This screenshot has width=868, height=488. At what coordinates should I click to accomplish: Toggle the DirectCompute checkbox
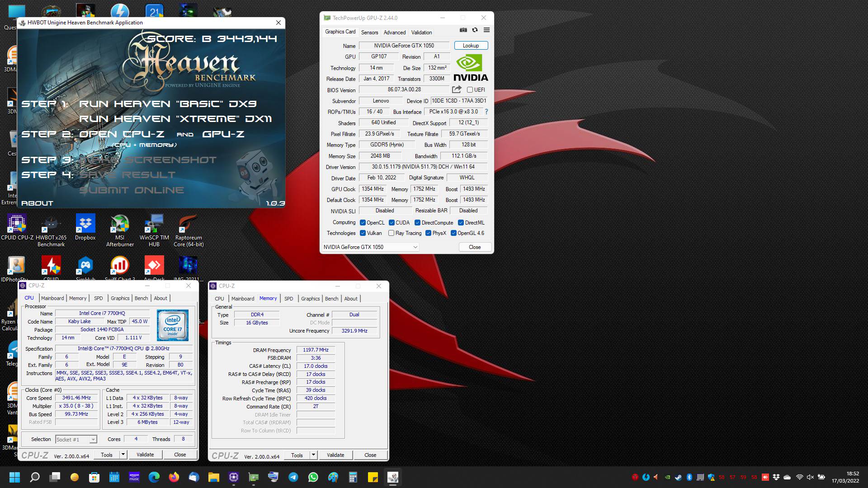(418, 223)
